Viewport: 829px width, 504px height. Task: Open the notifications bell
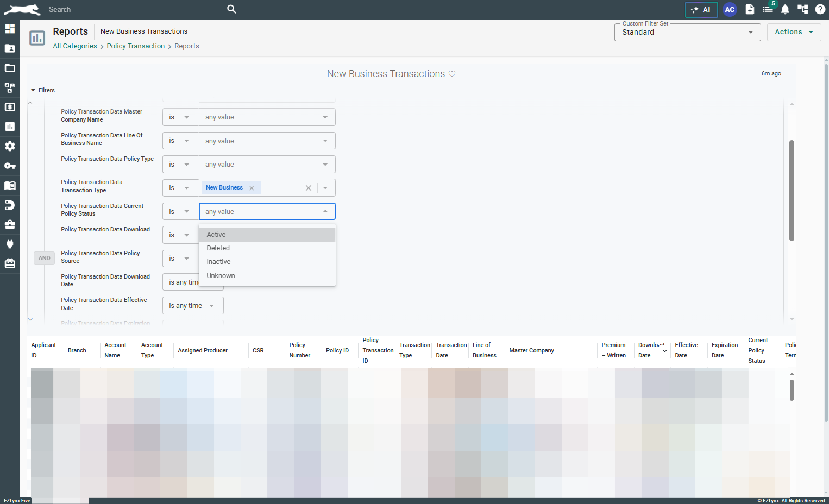785,9
